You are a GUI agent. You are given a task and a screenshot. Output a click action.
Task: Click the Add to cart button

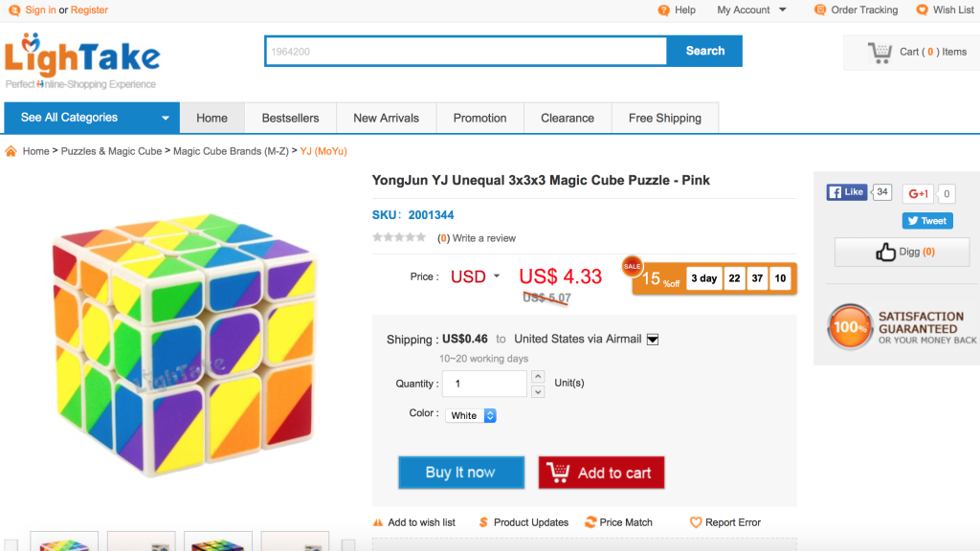coord(601,473)
